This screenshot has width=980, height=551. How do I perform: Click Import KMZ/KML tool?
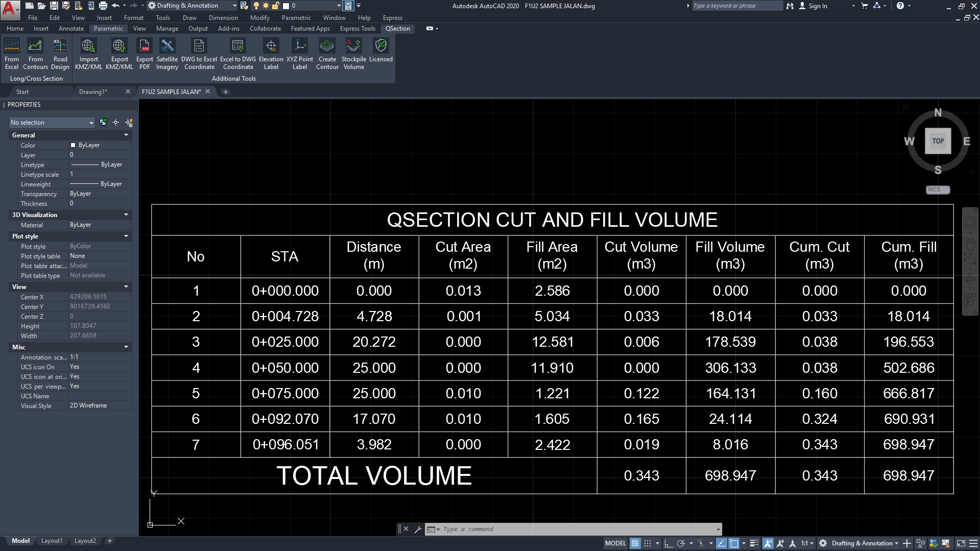pyautogui.click(x=88, y=54)
